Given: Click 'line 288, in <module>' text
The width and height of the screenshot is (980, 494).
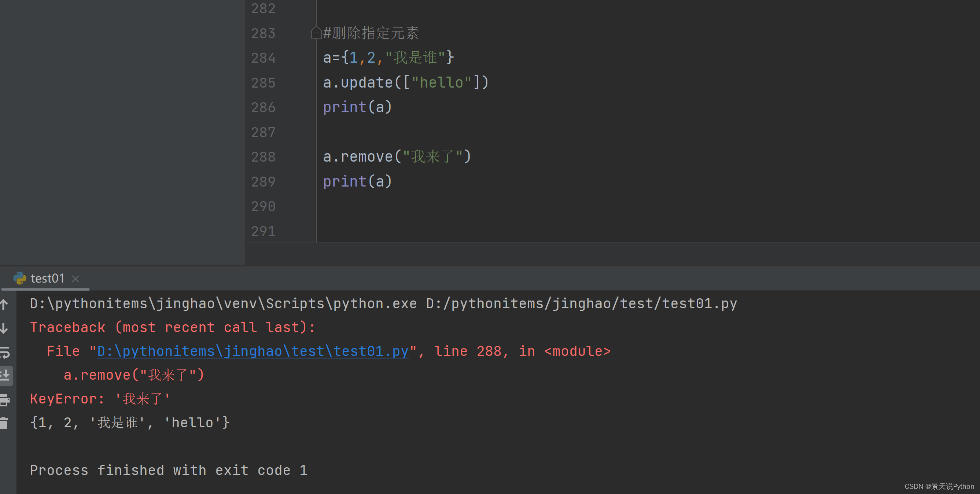Looking at the screenshot, I should (x=522, y=351).
